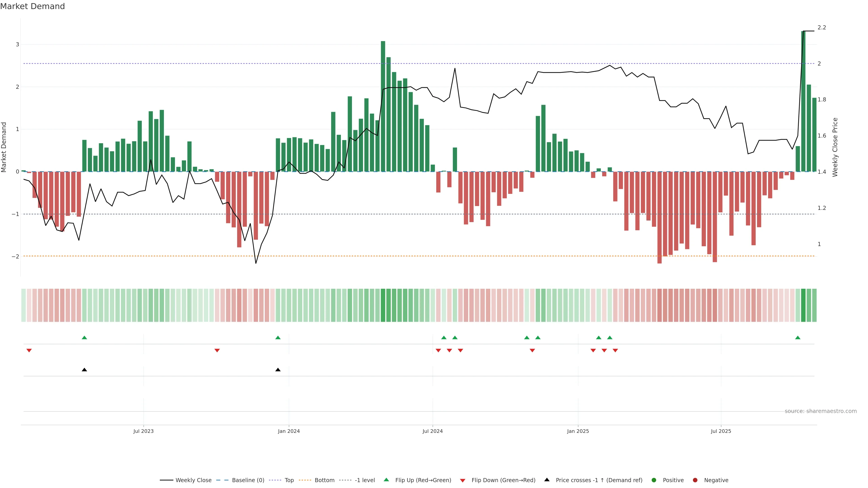This screenshot has width=868, height=488.
Task: Click the rightmost green flip-up triangle marker
Action: 797,338
